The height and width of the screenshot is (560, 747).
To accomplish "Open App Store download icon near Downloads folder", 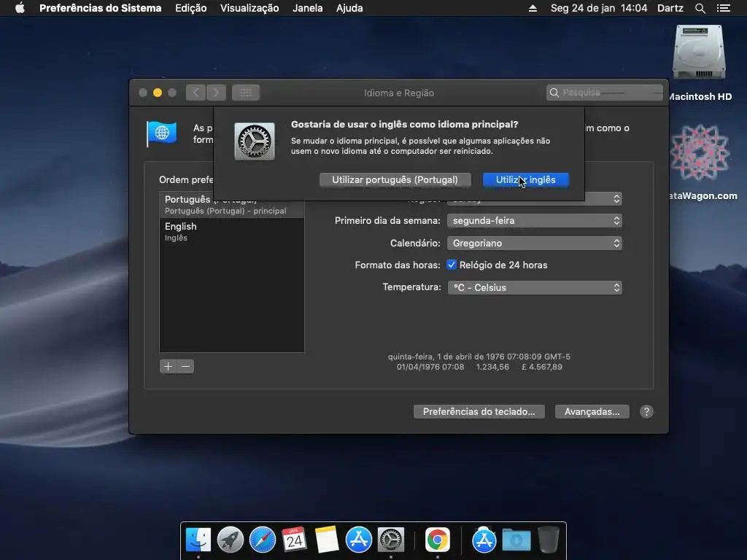I will (x=484, y=540).
